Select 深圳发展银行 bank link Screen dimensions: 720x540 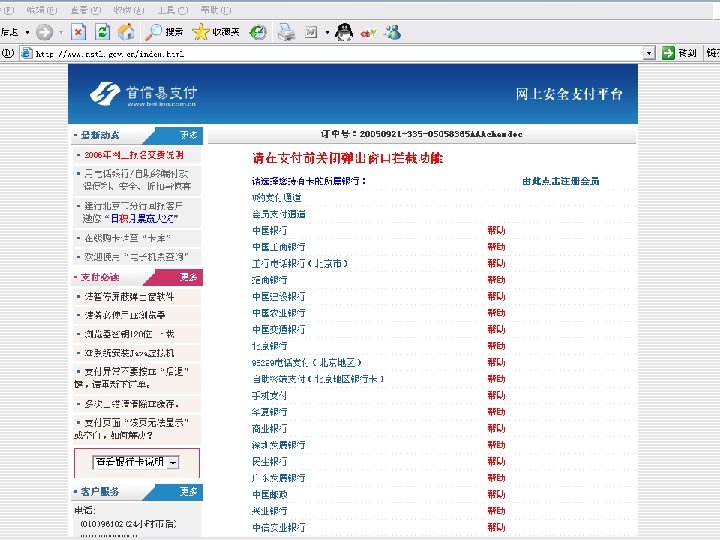coord(279,445)
